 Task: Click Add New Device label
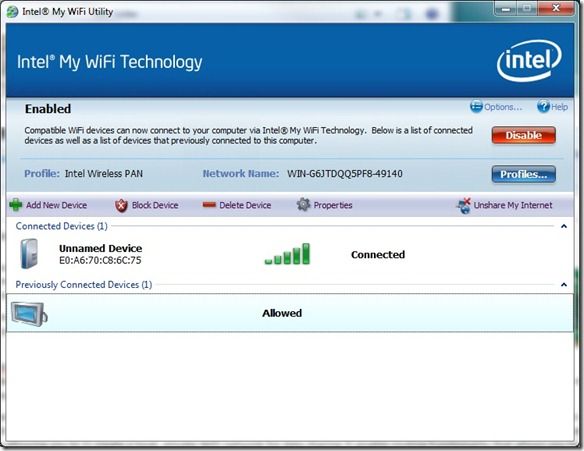[x=56, y=205]
